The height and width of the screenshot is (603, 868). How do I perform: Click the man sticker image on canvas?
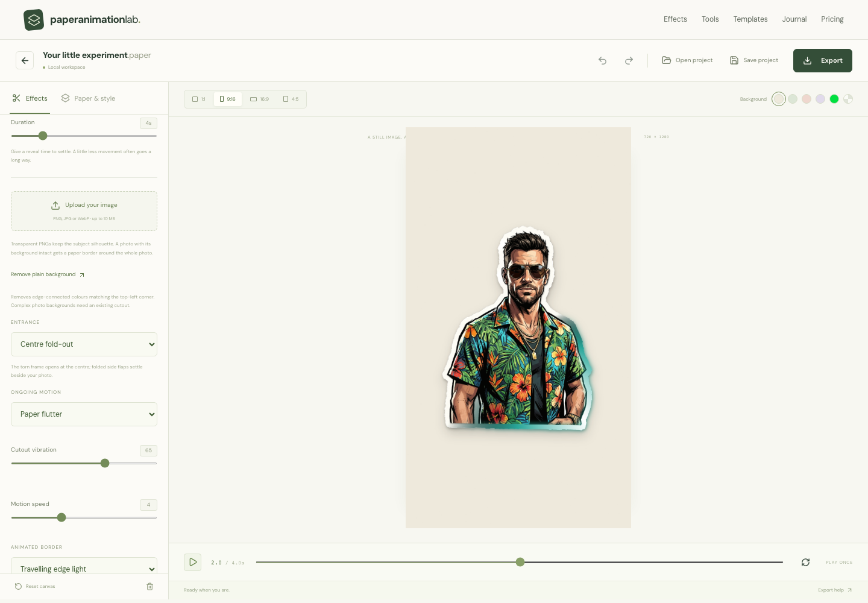point(518,329)
